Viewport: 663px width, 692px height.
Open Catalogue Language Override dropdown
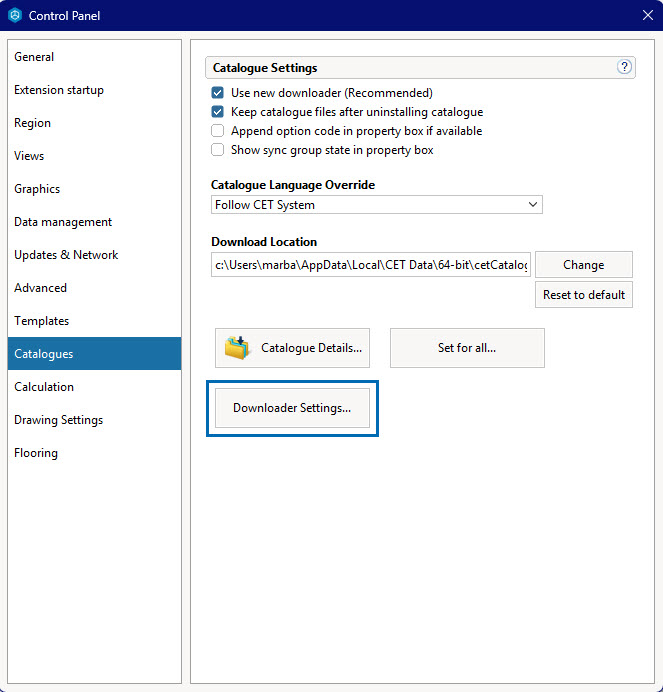[x=377, y=205]
